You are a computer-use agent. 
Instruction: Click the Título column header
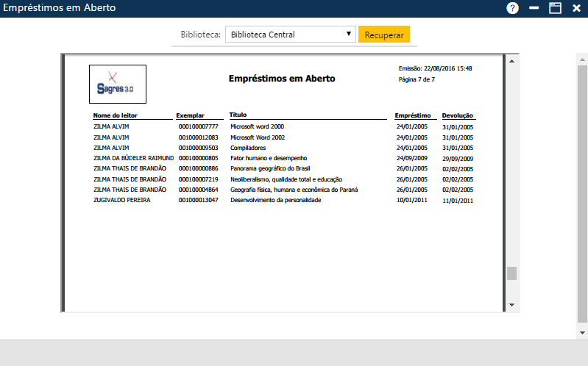click(238, 115)
